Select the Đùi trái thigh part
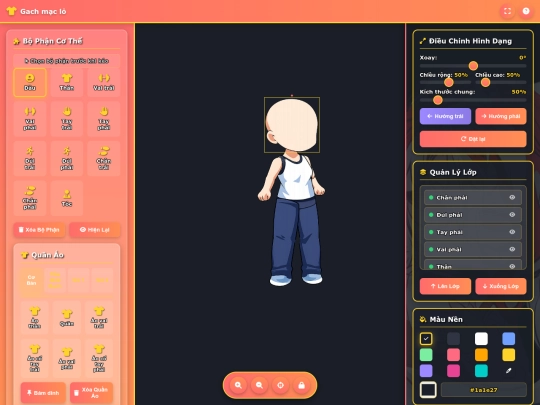Image resolution: width=540 pixels, height=405 pixels. 30,158
